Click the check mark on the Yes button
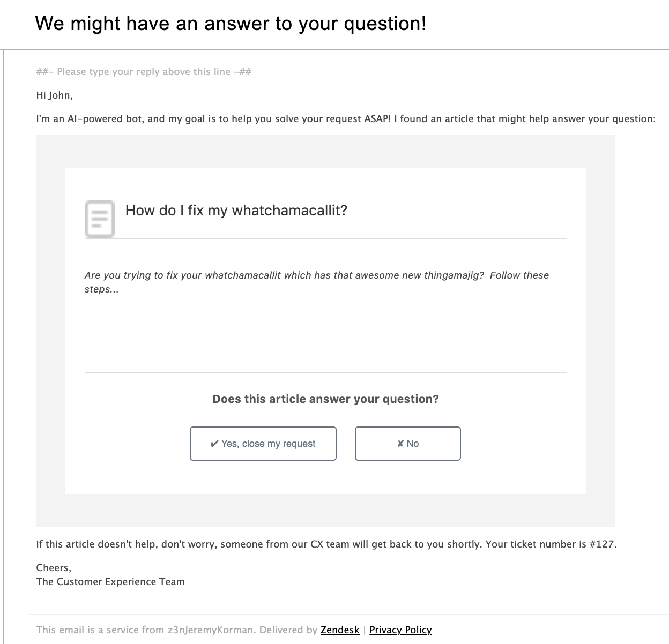Screen dimensions: 669x644 (214, 444)
